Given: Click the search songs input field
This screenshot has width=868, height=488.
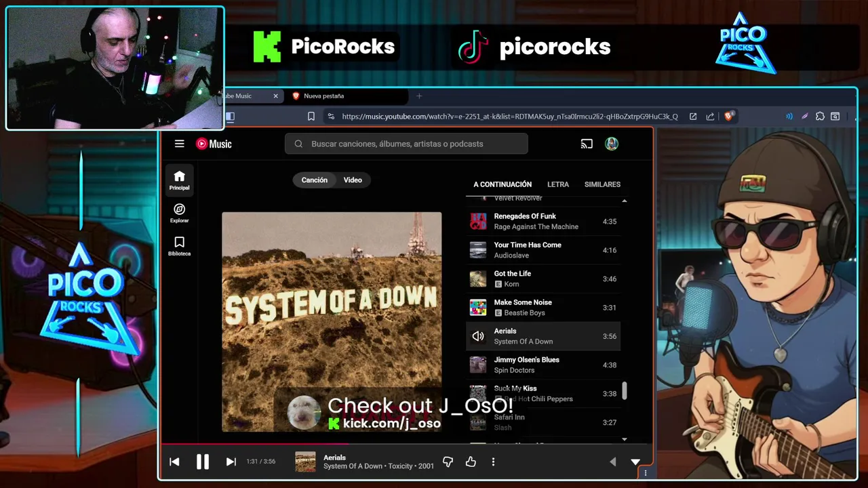Looking at the screenshot, I should point(406,144).
